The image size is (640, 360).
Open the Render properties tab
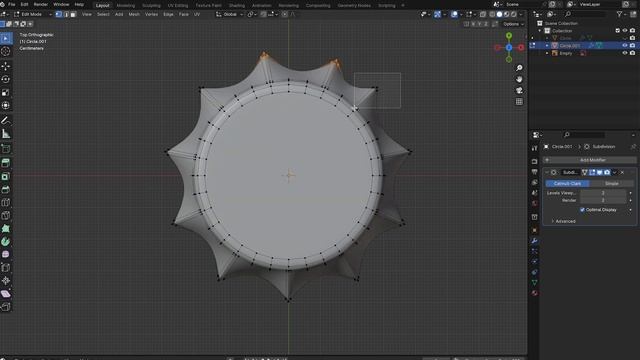[534, 162]
